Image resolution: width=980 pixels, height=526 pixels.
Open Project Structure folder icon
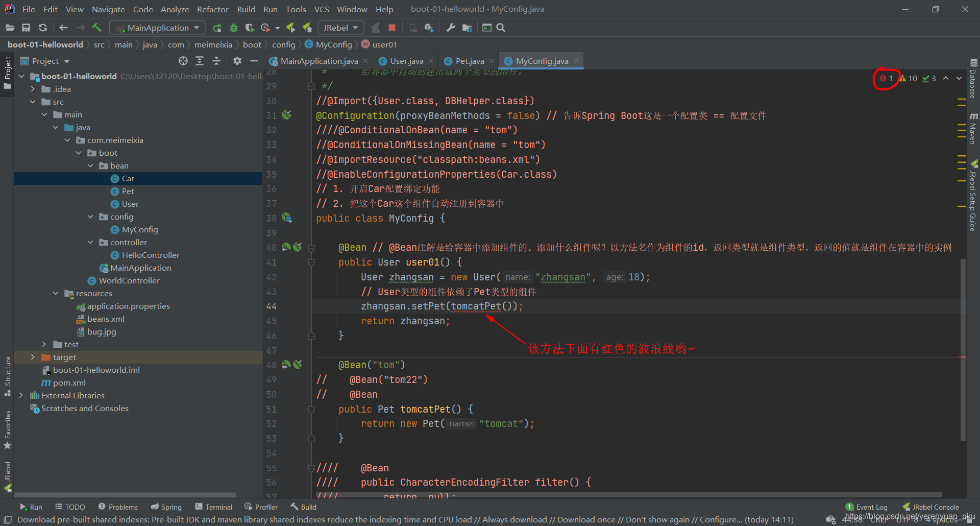coord(467,28)
